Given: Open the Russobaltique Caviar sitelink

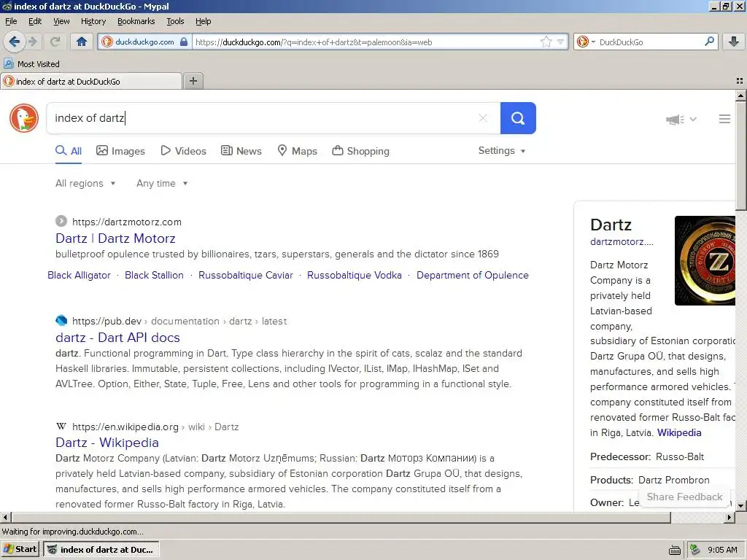Looking at the screenshot, I should [x=245, y=275].
